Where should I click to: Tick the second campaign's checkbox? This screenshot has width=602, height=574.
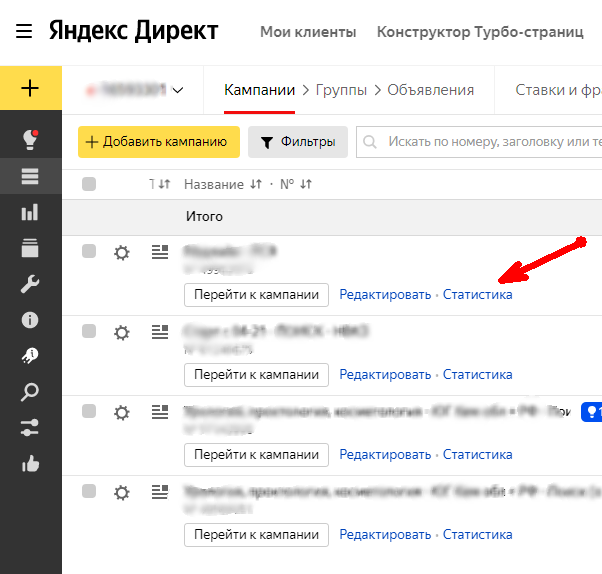point(89,331)
